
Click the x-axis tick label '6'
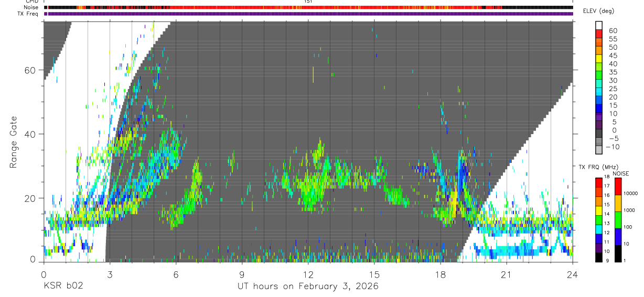click(176, 274)
